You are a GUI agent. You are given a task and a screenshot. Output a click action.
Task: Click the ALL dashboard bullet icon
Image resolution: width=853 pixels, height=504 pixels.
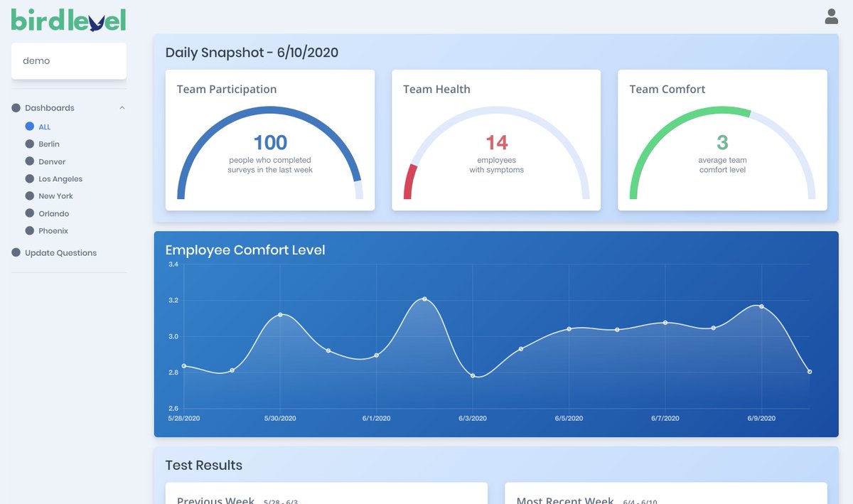tap(29, 127)
